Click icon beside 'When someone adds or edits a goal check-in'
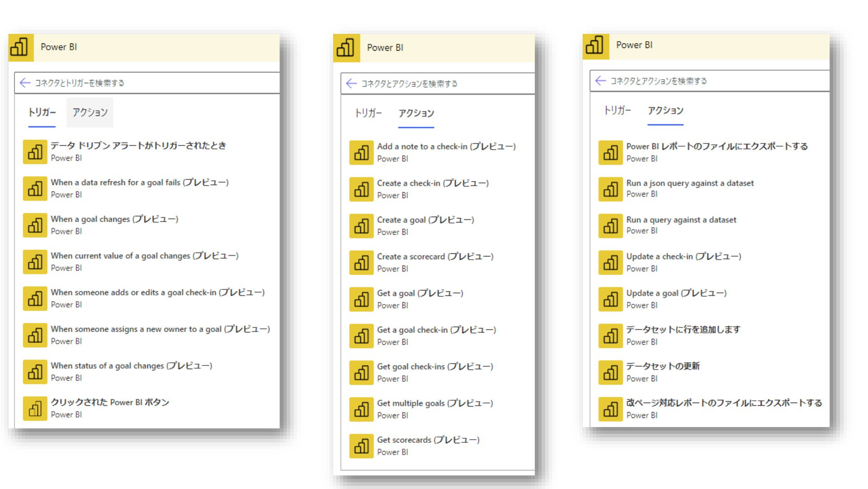 pyautogui.click(x=35, y=299)
